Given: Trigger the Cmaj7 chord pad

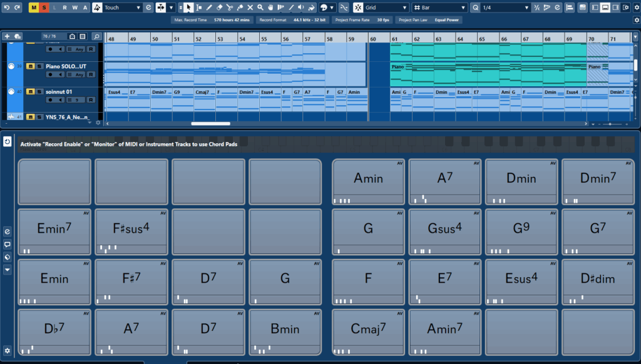Looking at the screenshot, I should (x=369, y=329).
